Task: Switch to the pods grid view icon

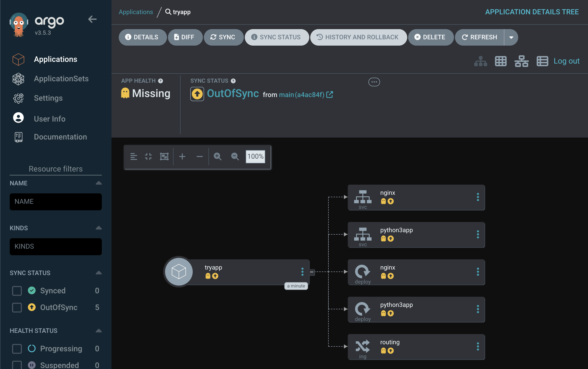Action: click(x=501, y=61)
